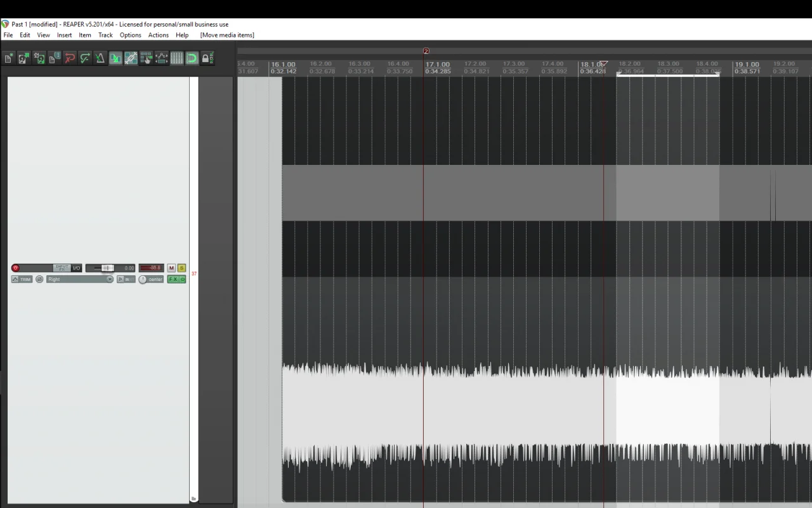Click the red Undo arrow icon

tap(70, 58)
